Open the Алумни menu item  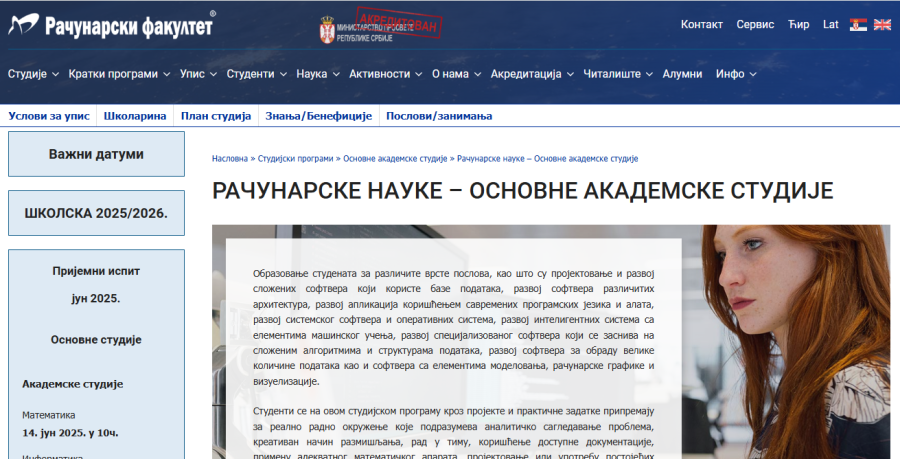point(682,74)
